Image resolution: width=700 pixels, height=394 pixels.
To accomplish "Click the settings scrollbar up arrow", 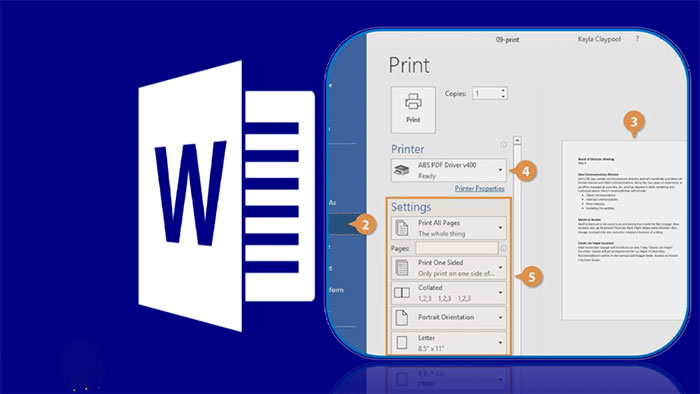I will coord(517,141).
